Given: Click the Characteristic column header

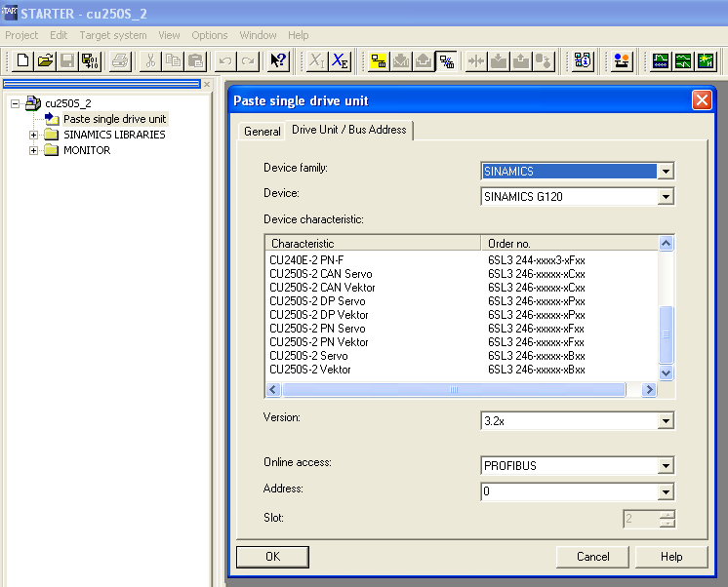Looking at the screenshot, I should tap(373, 243).
